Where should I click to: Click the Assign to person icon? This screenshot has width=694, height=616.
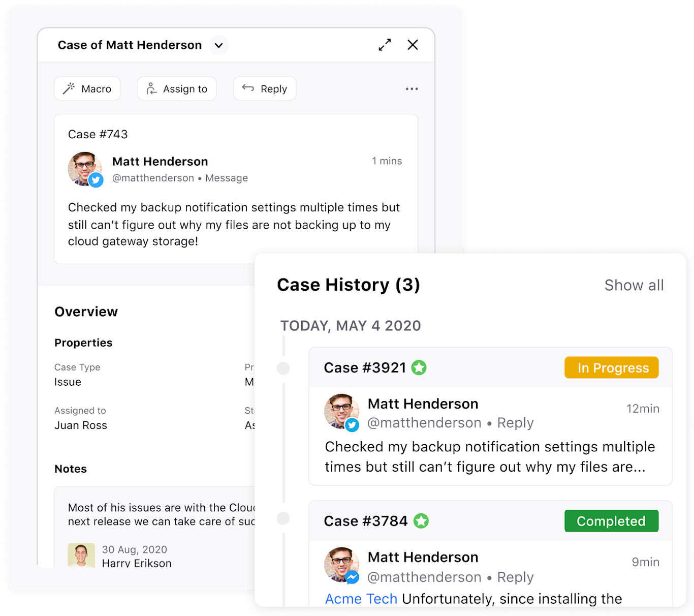(151, 88)
